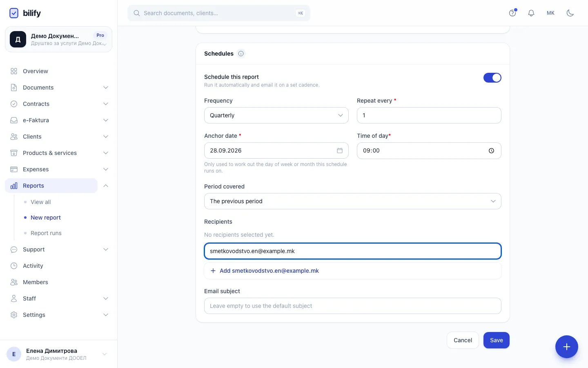
Task: Go to View all reports
Action: click(x=41, y=202)
